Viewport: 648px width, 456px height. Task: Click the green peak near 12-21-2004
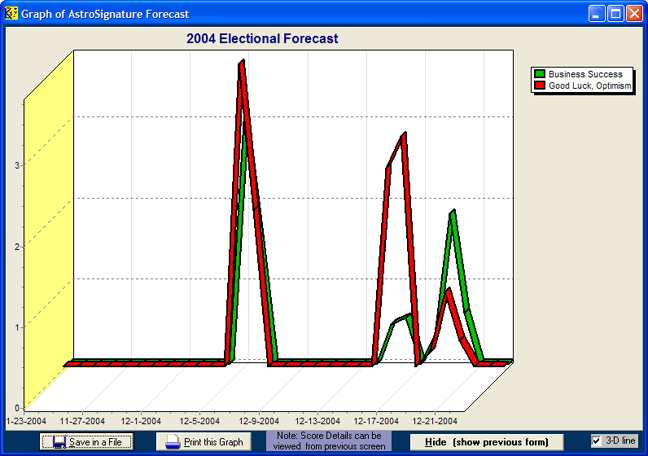coord(453,213)
